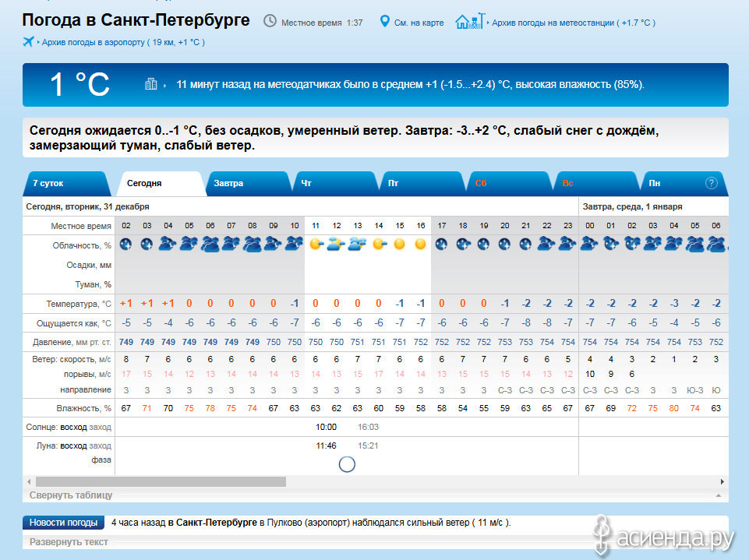This screenshot has height=560, width=749.
Task: Select today's 07 hour cloudiness icon
Action: click(231, 245)
